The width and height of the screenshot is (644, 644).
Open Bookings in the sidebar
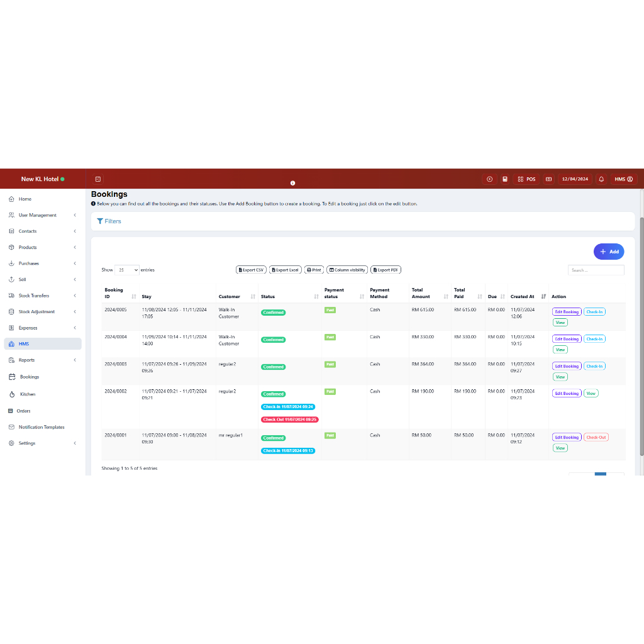(x=29, y=377)
